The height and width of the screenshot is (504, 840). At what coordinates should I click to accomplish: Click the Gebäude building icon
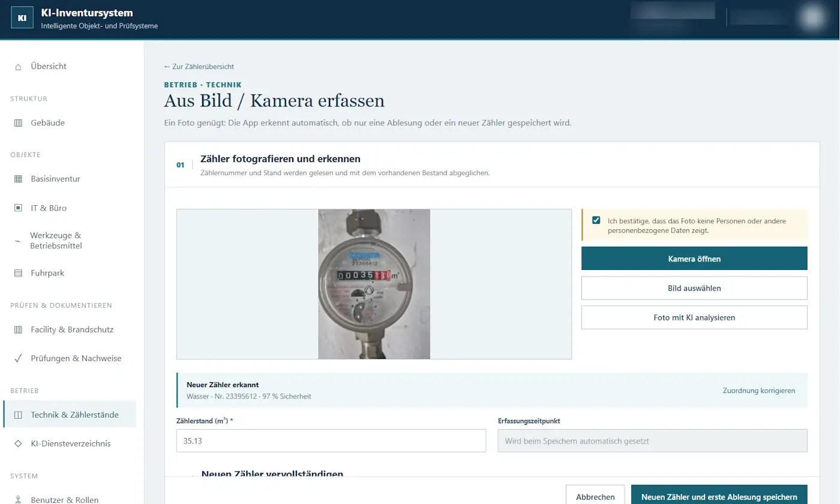[x=18, y=123]
